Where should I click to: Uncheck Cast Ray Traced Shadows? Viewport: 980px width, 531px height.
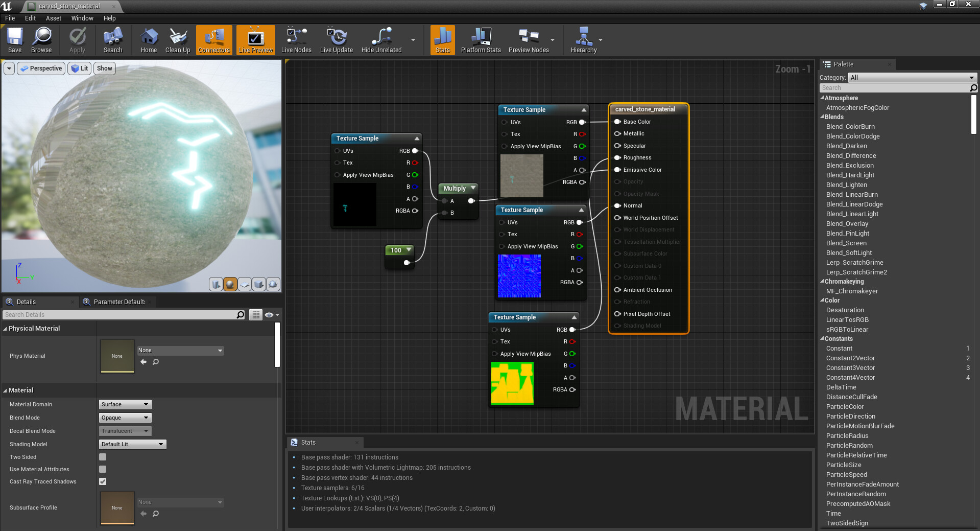click(x=103, y=481)
